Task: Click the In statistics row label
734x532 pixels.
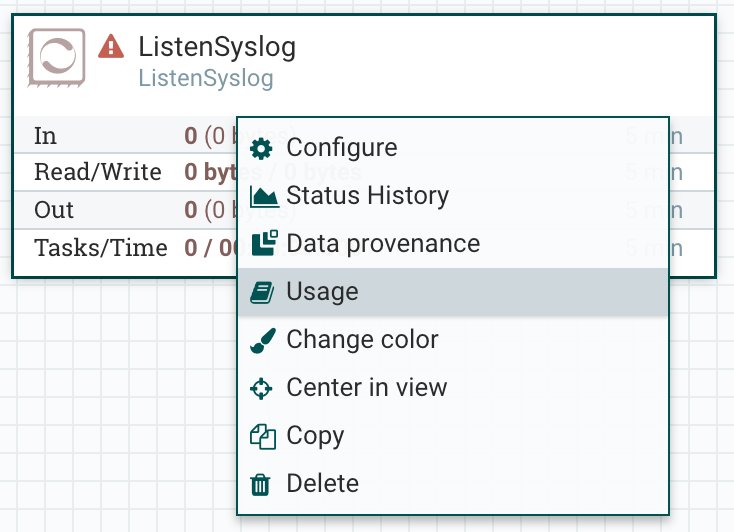Action: coord(46,136)
